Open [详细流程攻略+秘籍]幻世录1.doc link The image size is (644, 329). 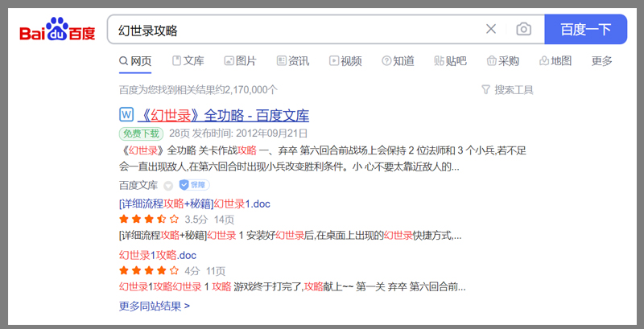[195, 204]
